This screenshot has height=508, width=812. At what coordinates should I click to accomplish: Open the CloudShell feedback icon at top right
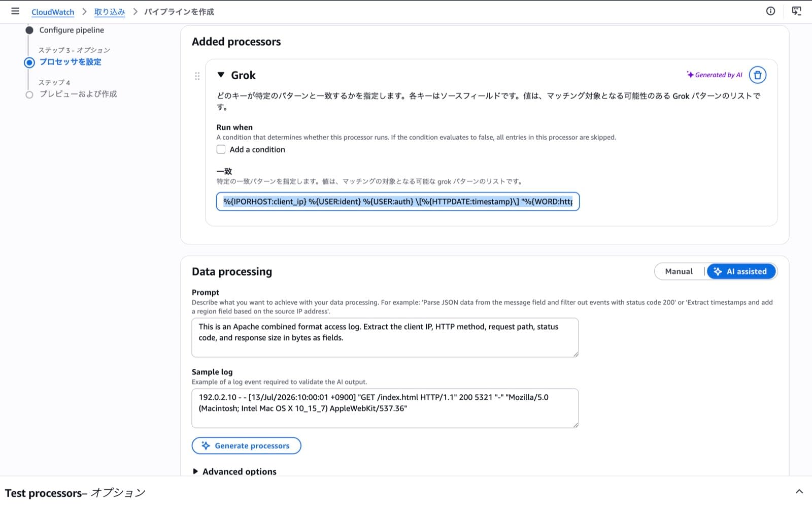click(x=796, y=11)
